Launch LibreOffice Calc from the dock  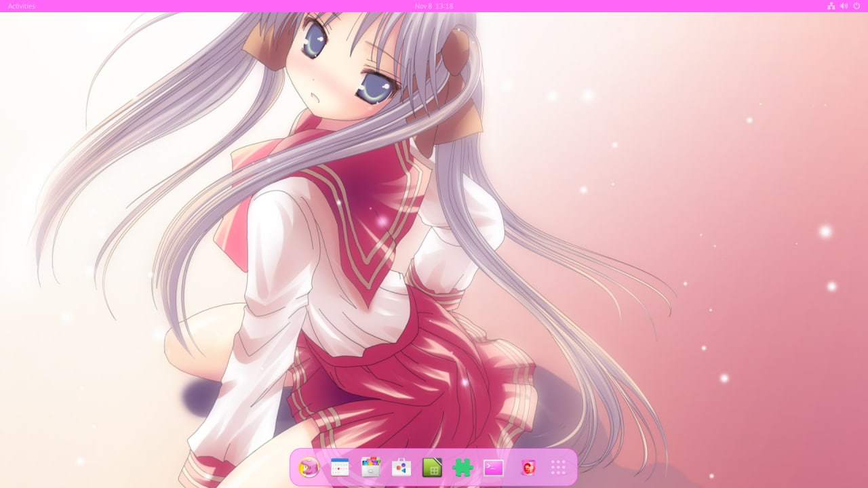pyautogui.click(x=432, y=467)
